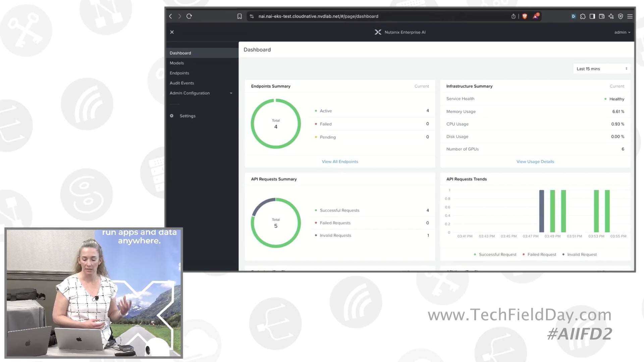Toggle the Successful Request legend entry

click(x=495, y=254)
